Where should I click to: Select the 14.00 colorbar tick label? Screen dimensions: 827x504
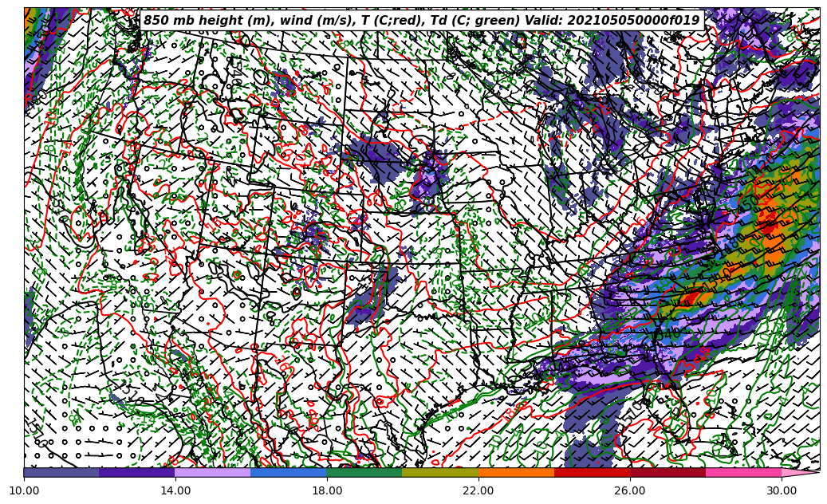175,490
